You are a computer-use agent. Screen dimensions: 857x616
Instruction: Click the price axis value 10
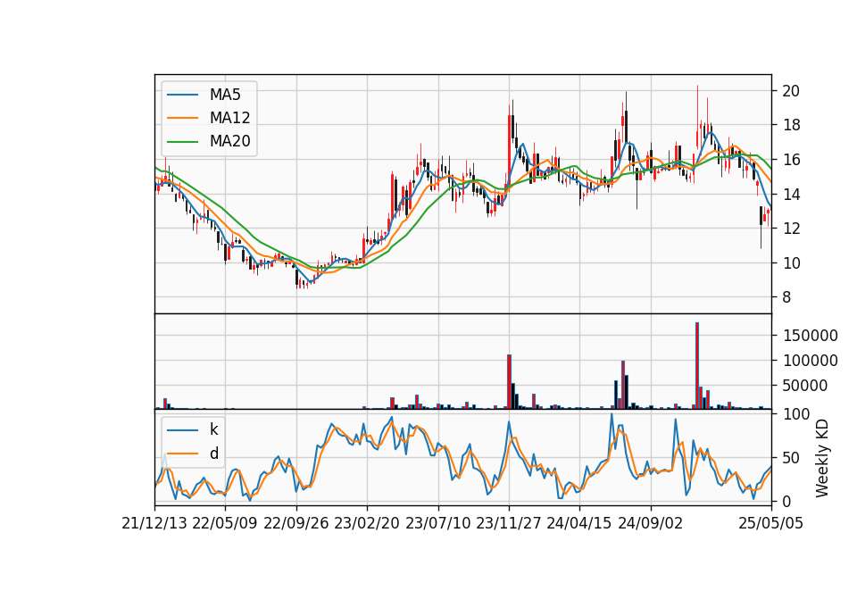(x=790, y=262)
